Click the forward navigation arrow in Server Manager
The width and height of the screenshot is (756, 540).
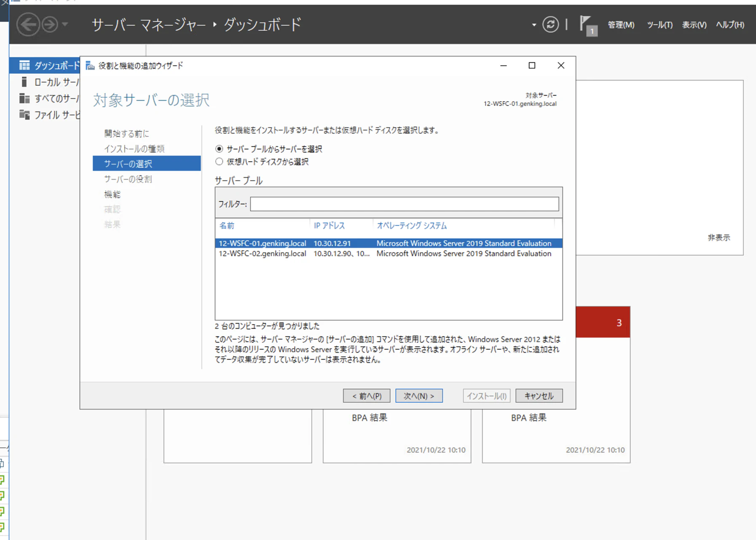50,24
